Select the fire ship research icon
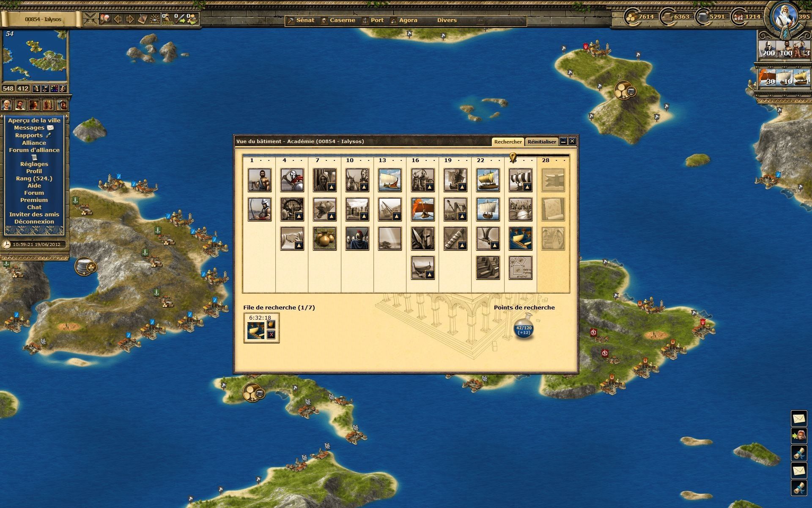The height and width of the screenshot is (508, 812). [422, 209]
